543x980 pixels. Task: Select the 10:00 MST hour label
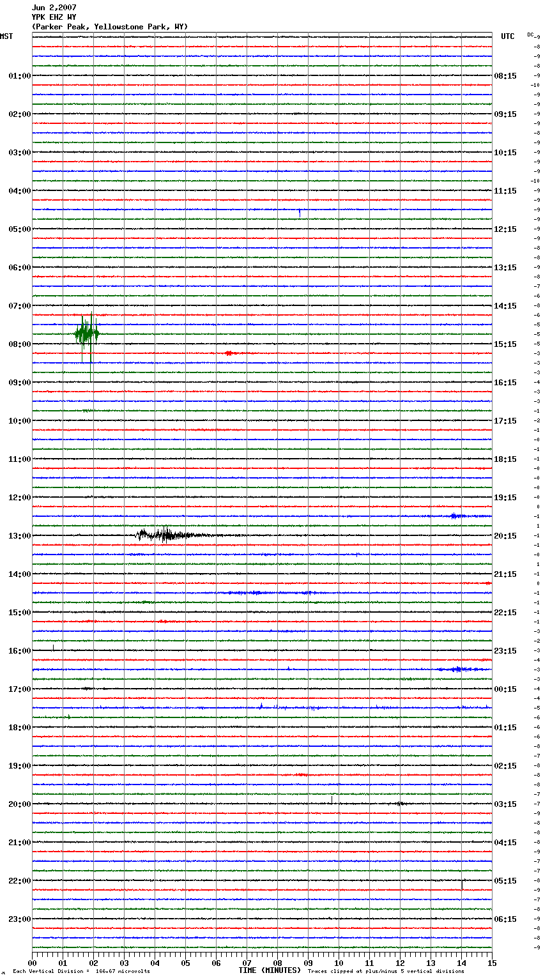pos(20,421)
